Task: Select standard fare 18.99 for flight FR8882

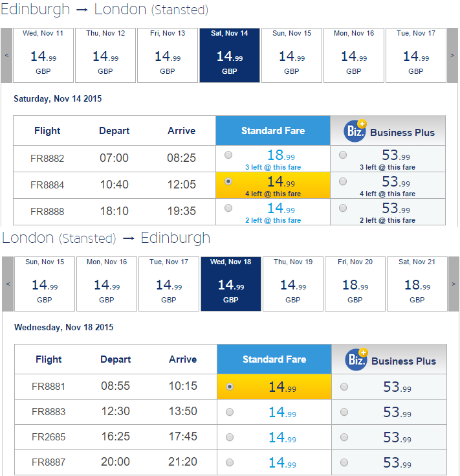Action: click(228, 155)
